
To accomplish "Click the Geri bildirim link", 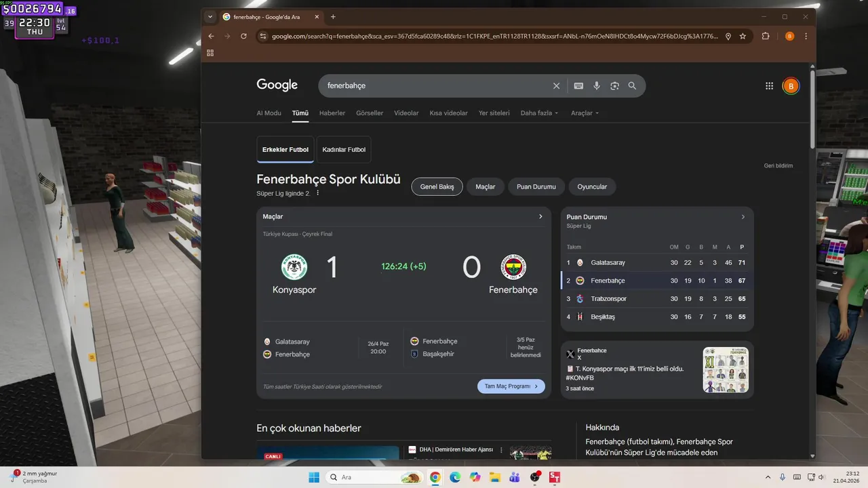I will [x=778, y=165].
